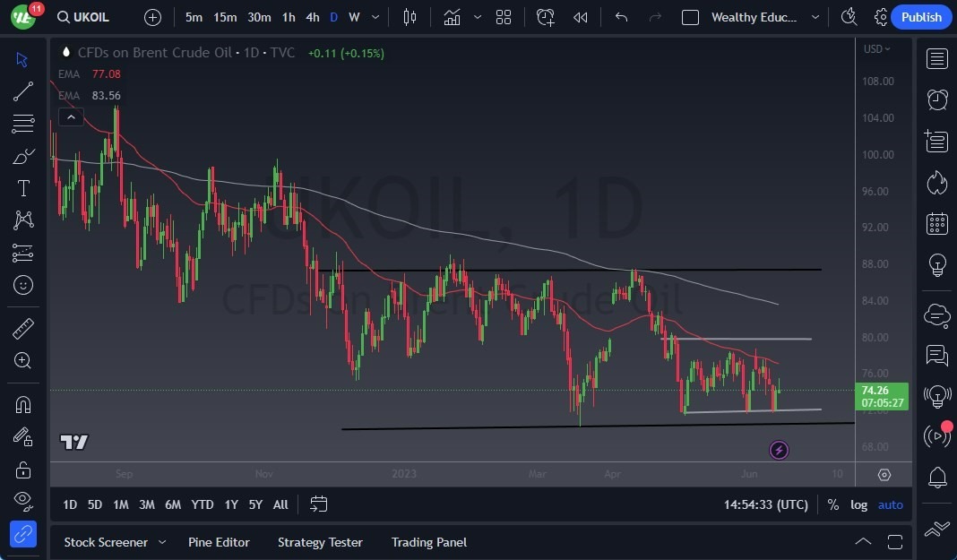Toggle percent scale mode
Screen dimensions: 957x560
point(832,504)
